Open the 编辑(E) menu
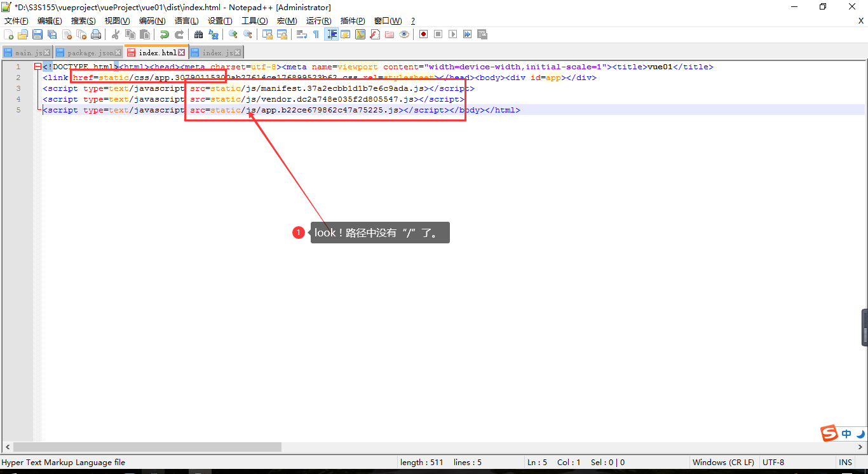868x474 pixels. [50, 21]
